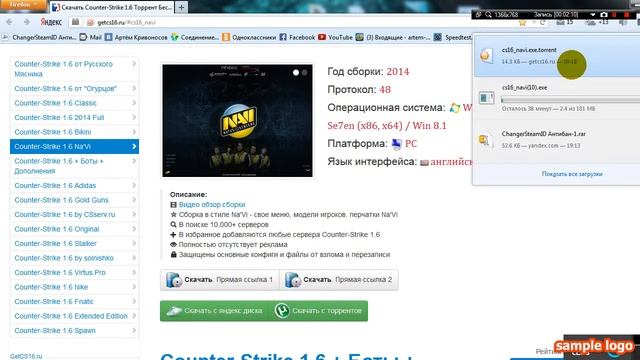Expand chevron next to Counter-Strike 1.6 Gold Guns
Viewport: 640px width, 360px height.
point(134,200)
